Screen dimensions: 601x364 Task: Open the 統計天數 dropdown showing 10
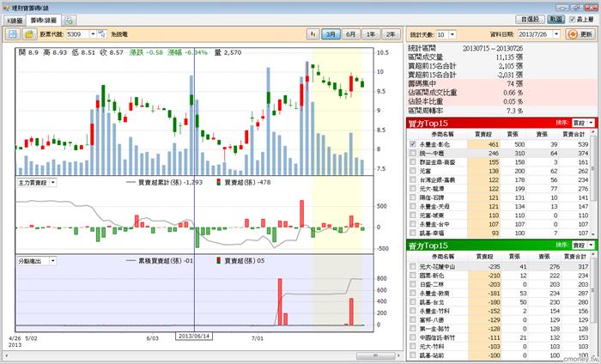pyautogui.click(x=452, y=34)
